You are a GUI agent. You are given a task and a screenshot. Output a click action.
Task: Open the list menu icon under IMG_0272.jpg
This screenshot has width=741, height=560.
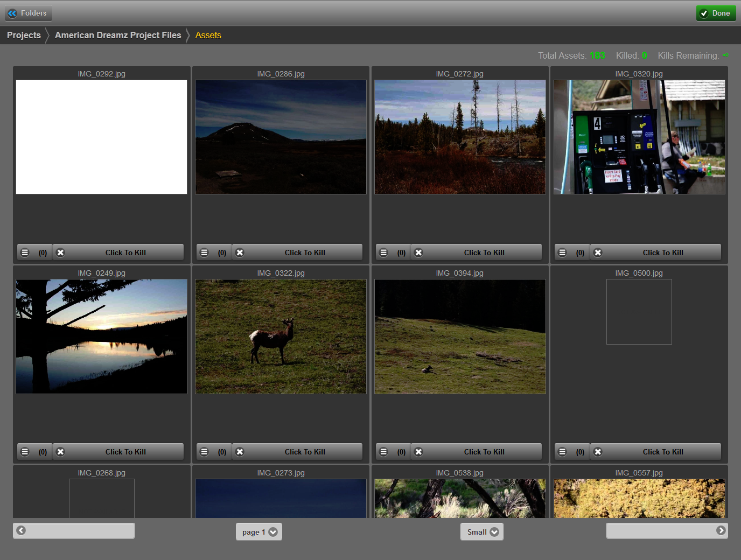click(383, 253)
